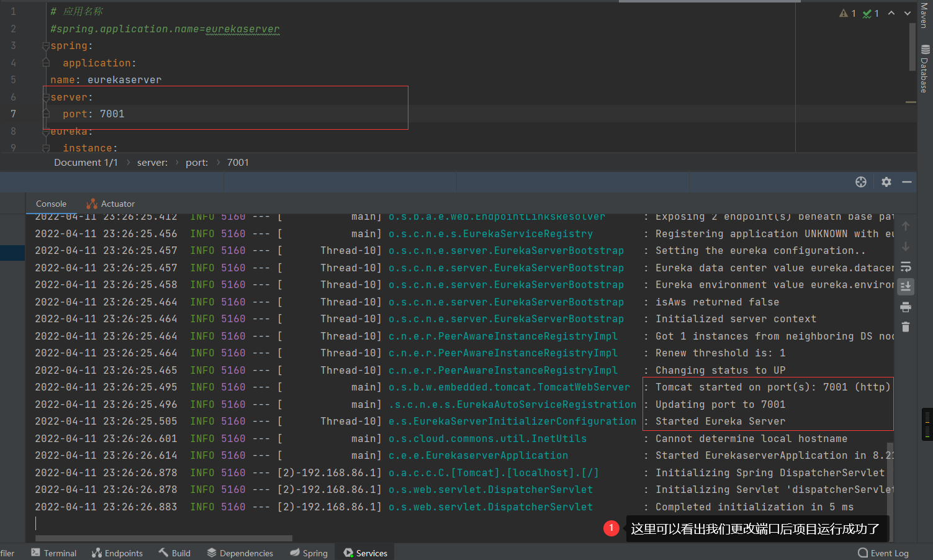Image resolution: width=933 pixels, height=560 pixels.
Task: Collapse the spring: YAML block
Action: point(46,46)
